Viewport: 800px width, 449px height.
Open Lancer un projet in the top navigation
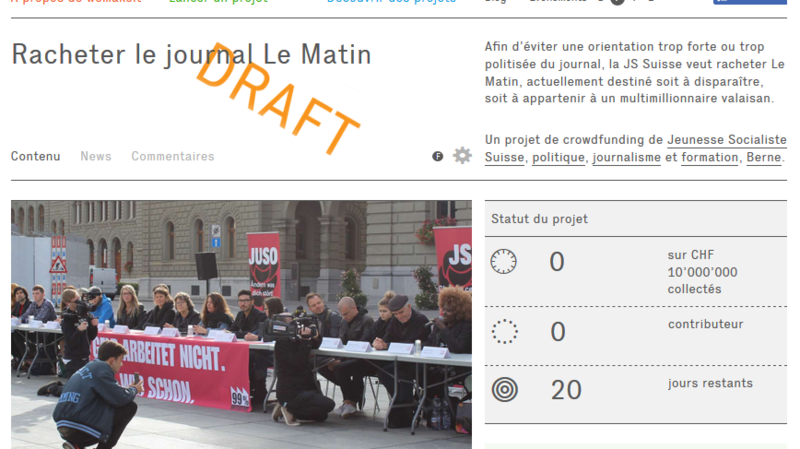(218, 2)
